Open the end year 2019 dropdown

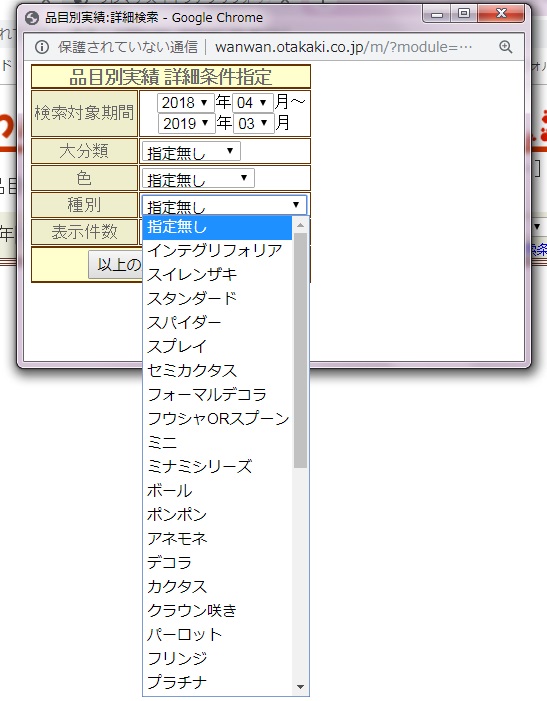[x=187, y=123]
